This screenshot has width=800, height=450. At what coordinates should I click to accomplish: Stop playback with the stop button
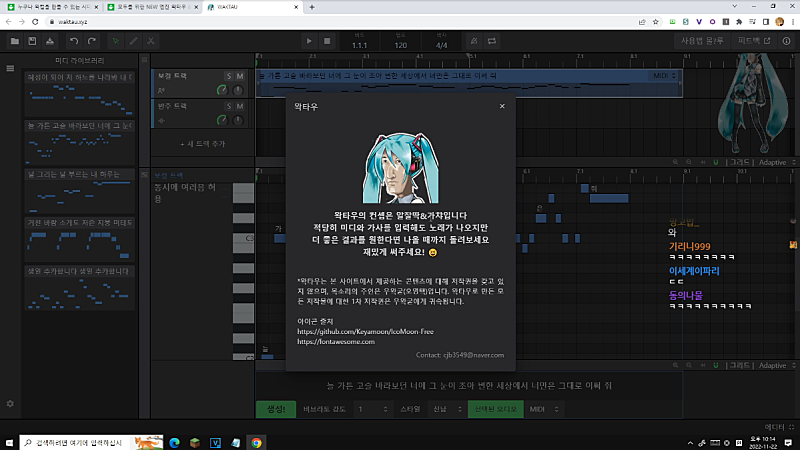tap(327, 41)
